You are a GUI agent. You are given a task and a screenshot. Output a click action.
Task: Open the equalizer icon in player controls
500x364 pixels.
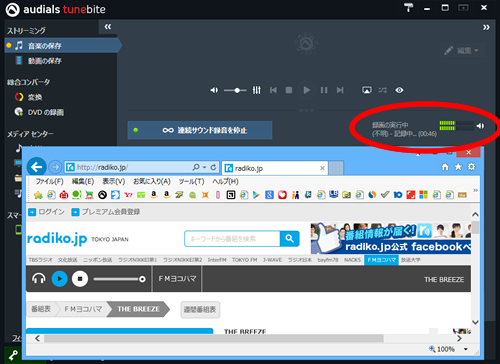pos(256,90)
